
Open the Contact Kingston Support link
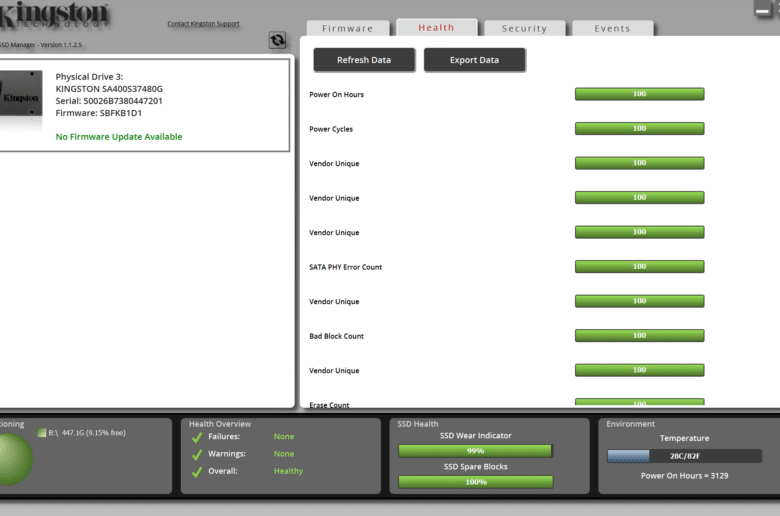click(x=203, y=23)
